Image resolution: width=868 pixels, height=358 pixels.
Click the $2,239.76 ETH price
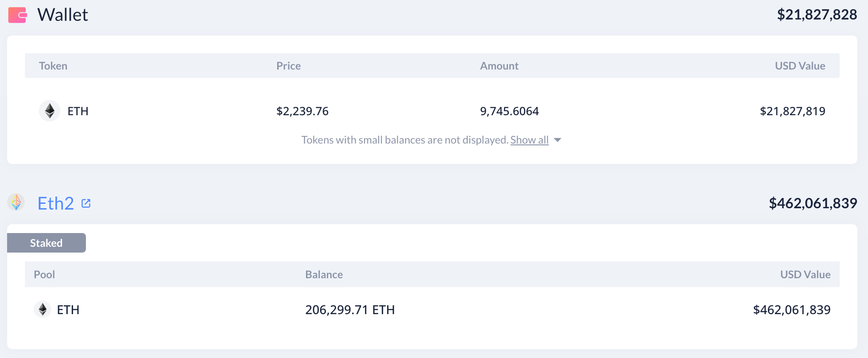point(302,111)
